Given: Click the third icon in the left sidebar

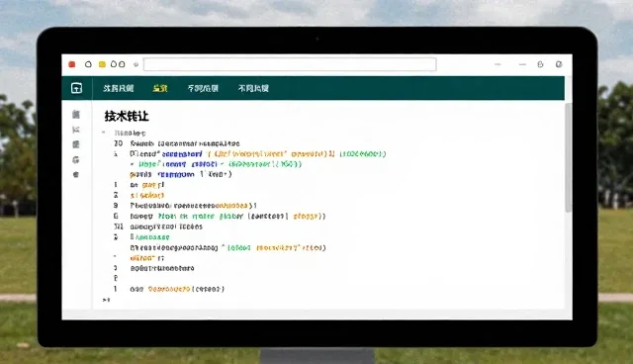Looking at the screenshot, I should click(x=76, y=144).
